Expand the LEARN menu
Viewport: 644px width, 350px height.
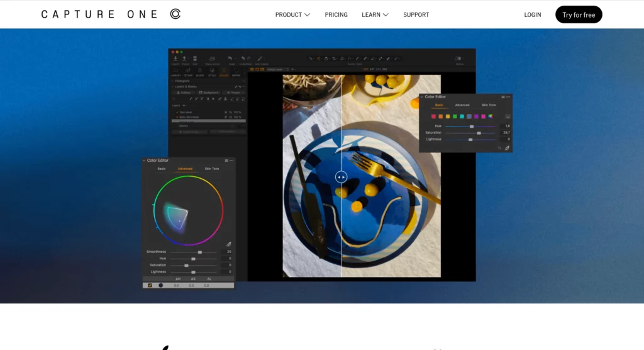[375, 15]
